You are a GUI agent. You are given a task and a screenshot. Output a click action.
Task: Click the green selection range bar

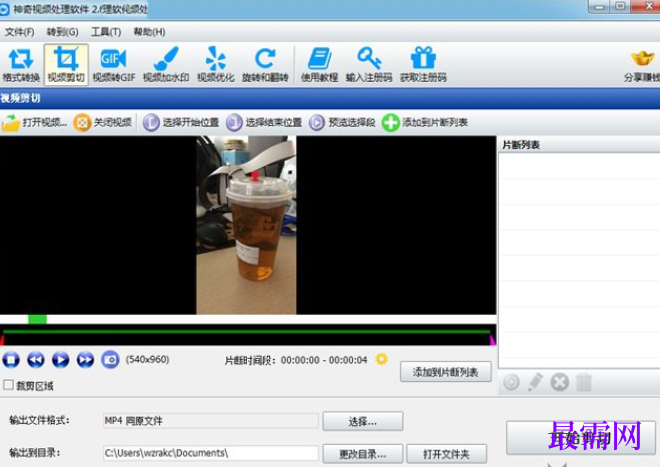coord(248,332)
